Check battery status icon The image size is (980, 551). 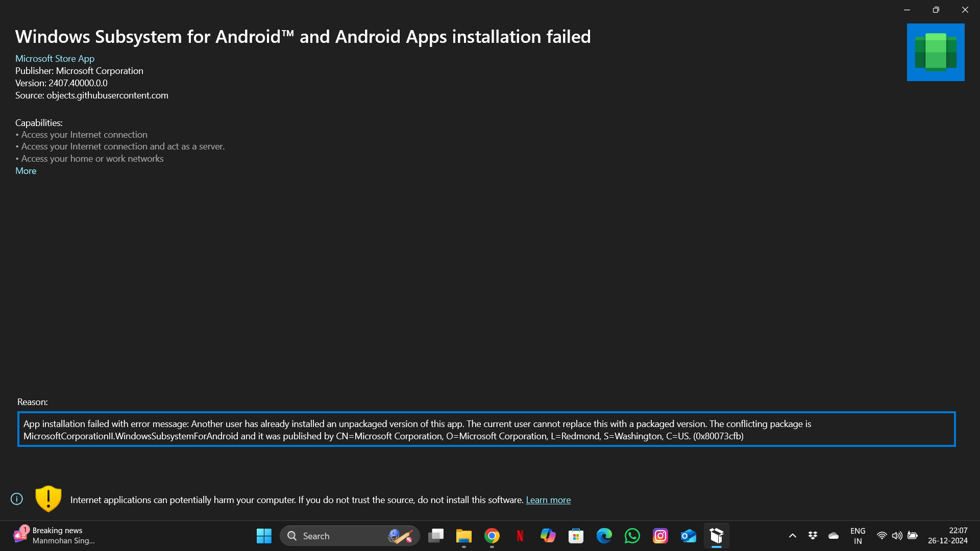[x=913, y=536]
